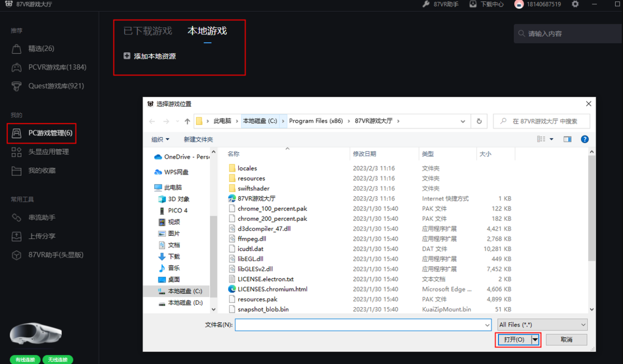623x364 pixels.
Task: Click the plus icon for 添加本地资源
Action: tap(127, 56)
